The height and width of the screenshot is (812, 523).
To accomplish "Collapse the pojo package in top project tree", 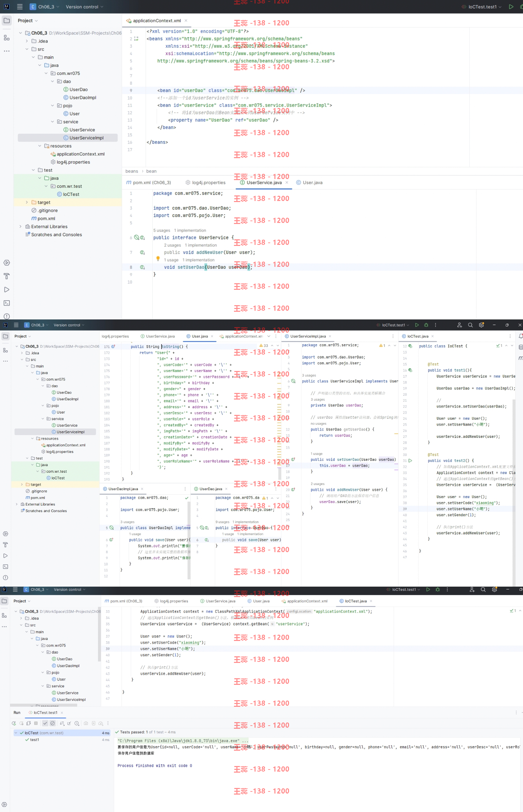I will [52, 106].
